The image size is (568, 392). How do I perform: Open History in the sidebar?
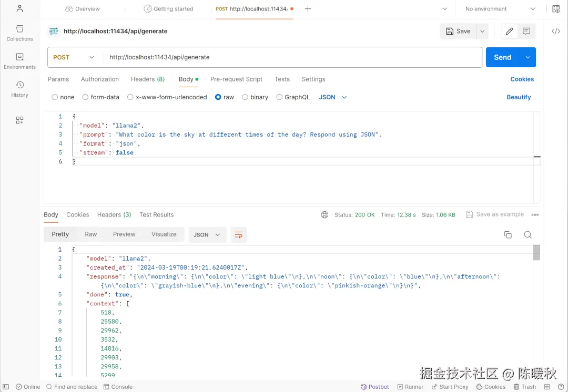19,89
